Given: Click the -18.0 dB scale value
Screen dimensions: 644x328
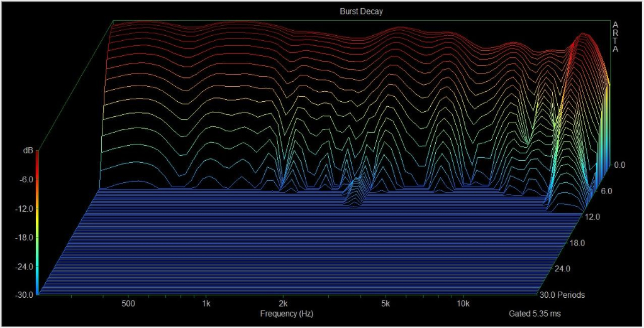Looking at the screenshot, I should (x=23, y=238).
